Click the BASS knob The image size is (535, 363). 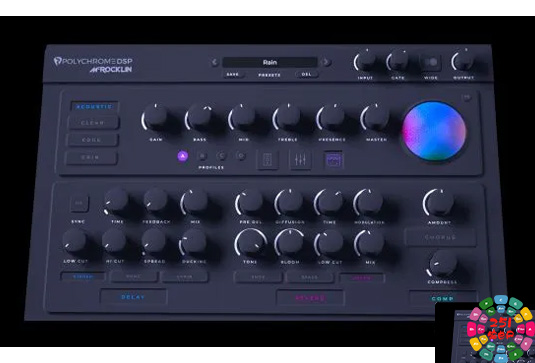[x=200, y=117]
